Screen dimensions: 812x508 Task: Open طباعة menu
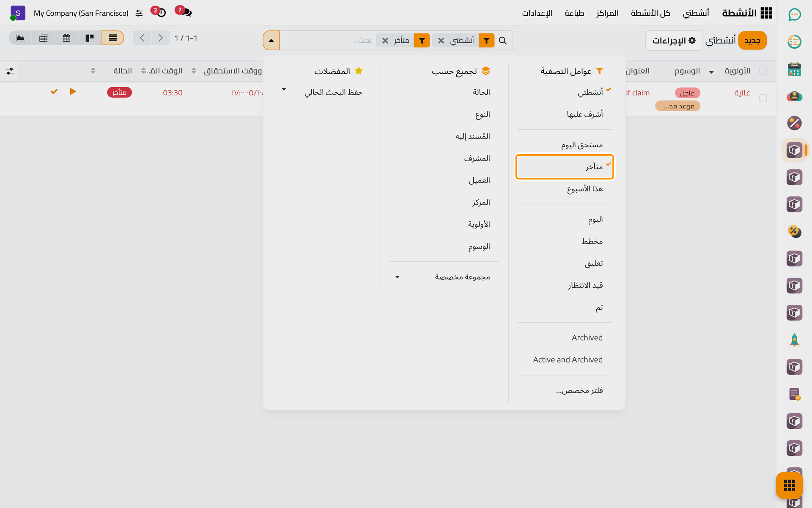574,13
